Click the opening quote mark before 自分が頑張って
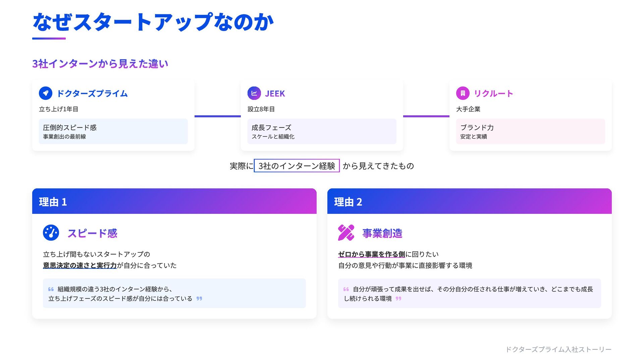 tap(346, 289)
